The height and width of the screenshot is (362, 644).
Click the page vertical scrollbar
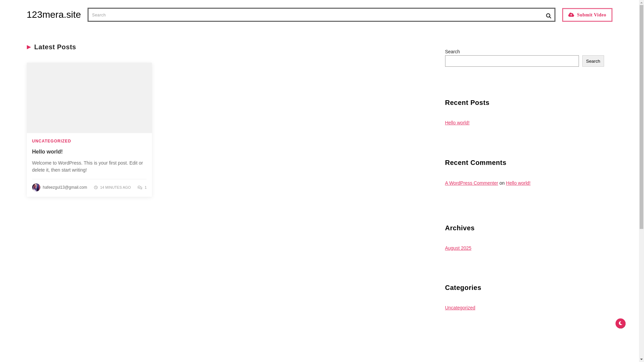pos(641,117)
